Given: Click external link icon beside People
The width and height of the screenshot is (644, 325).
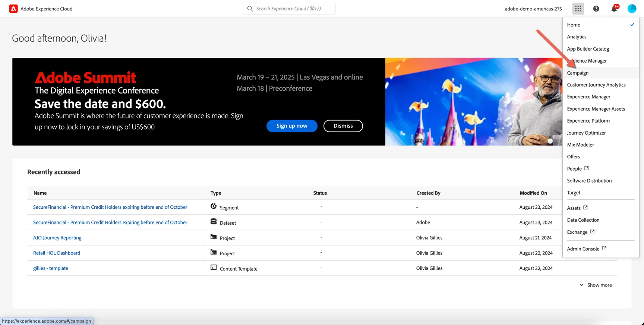Looking at the screenshot, I should (587, 168).
